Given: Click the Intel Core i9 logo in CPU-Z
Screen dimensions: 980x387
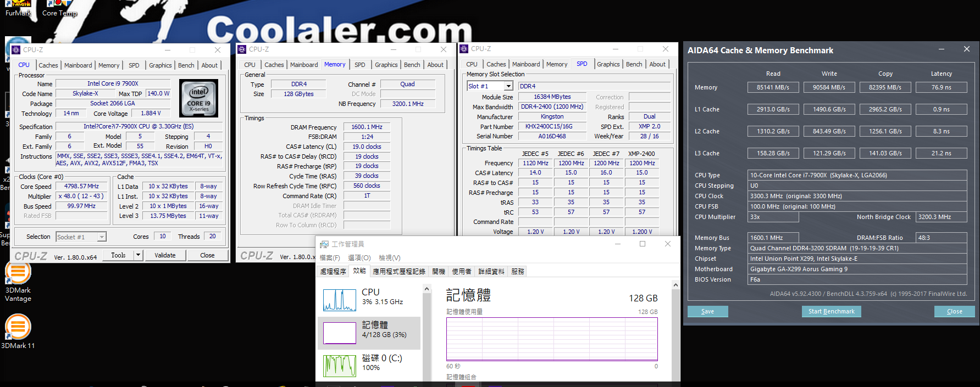Looking at the screenshot, I should tap(199, 98).
